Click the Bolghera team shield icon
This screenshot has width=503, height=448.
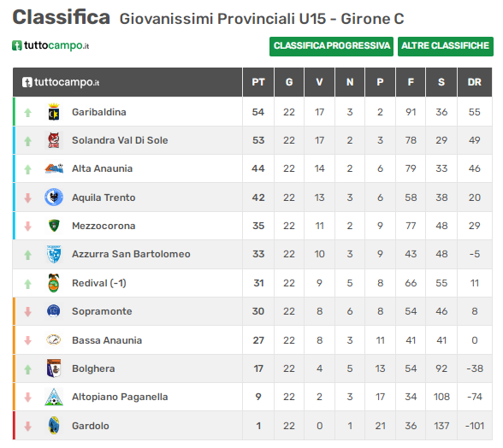tap(54, 368)
